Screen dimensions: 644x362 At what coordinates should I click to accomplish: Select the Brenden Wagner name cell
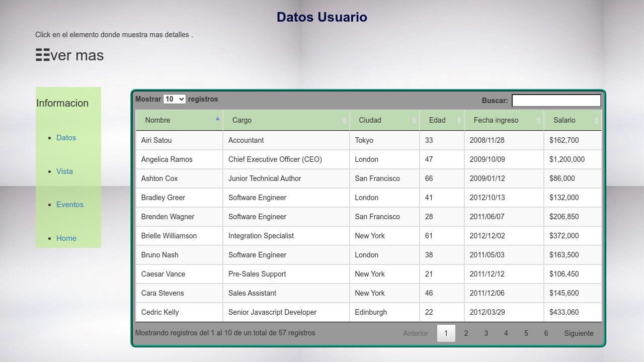pyautogui.click(x=179, y=217)
